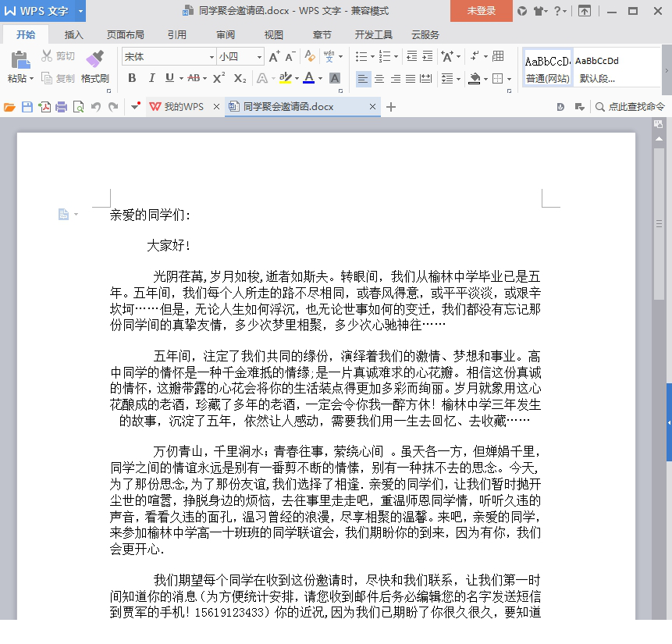Open print preview icon

coord(78,107)
